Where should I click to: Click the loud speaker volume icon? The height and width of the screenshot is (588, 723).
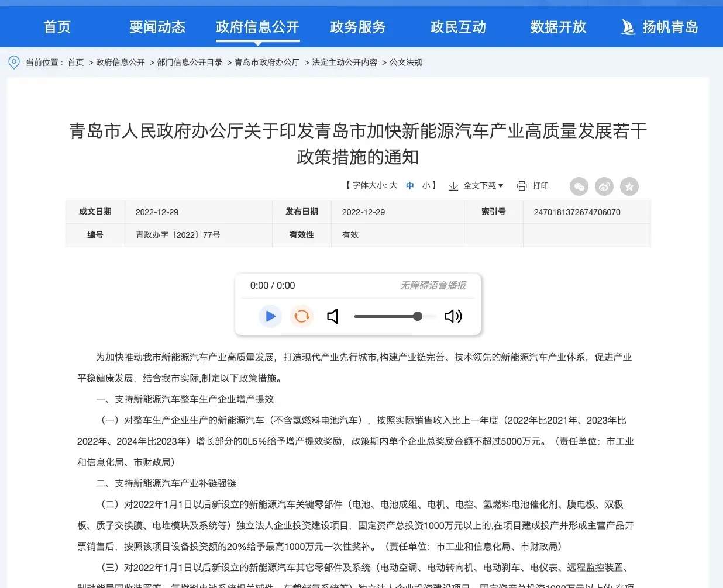pyautogui.click(x=453, y=316)
